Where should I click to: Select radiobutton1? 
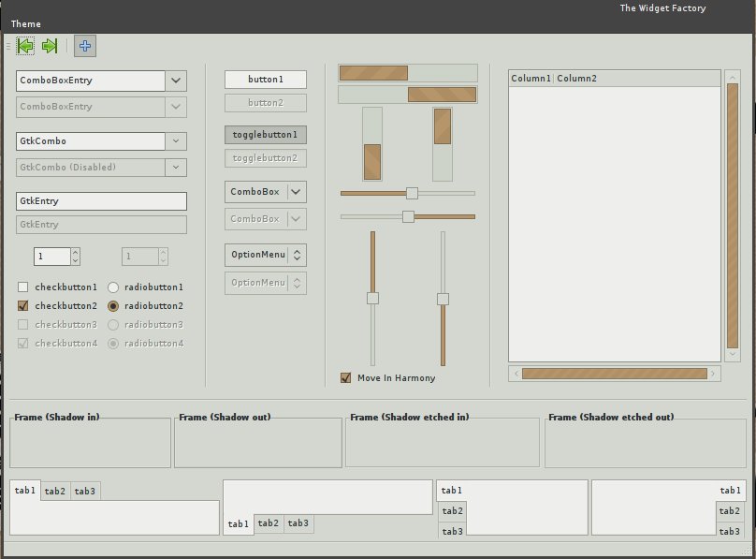click(113, 287)
